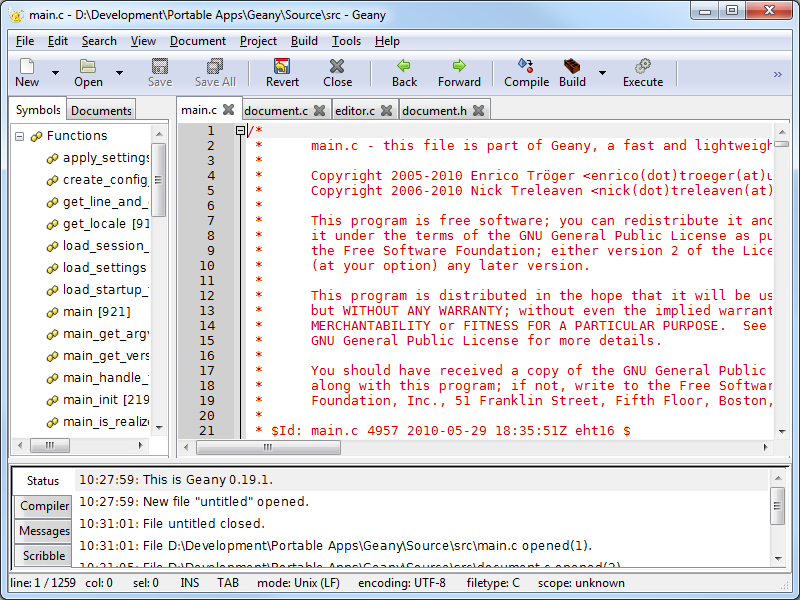The height and width of the screenshot is (600, 800).
Task: Close the editor.c tab
Action: [x=387, y=110]
